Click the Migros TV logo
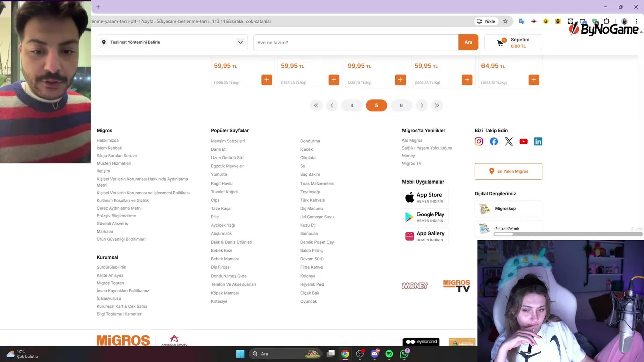 click(456, 286)
